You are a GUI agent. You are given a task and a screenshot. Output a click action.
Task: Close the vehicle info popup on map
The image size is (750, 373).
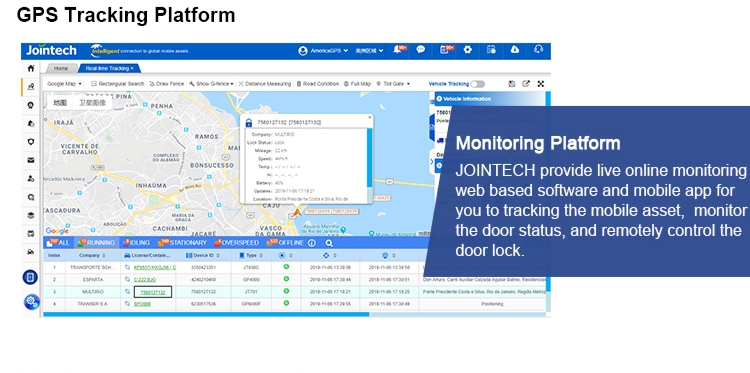tap(369, 117)
